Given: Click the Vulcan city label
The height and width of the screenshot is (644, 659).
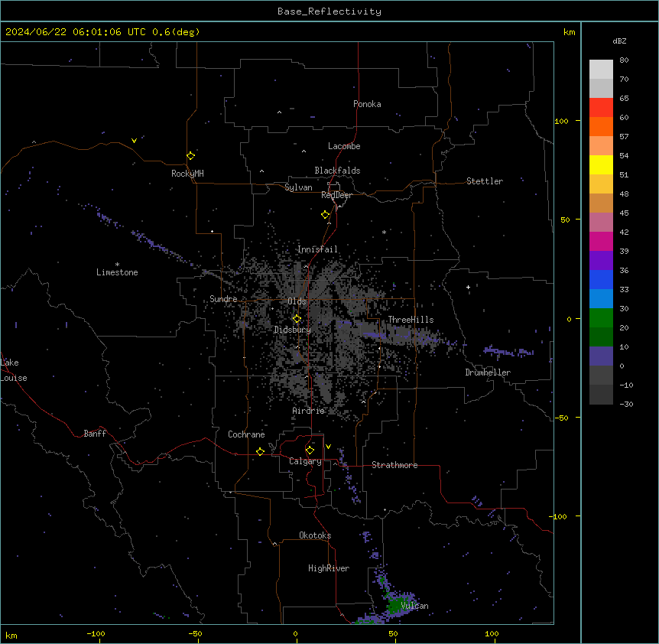Looking at the screenshot, I should pyautogui.click(x=415, y=606).
